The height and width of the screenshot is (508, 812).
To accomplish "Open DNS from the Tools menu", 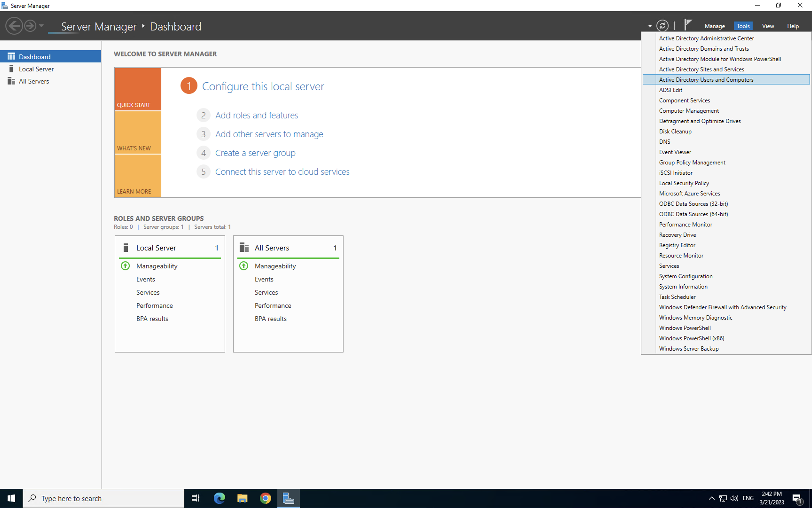I will pyautogui.click(x=726, y=142).
